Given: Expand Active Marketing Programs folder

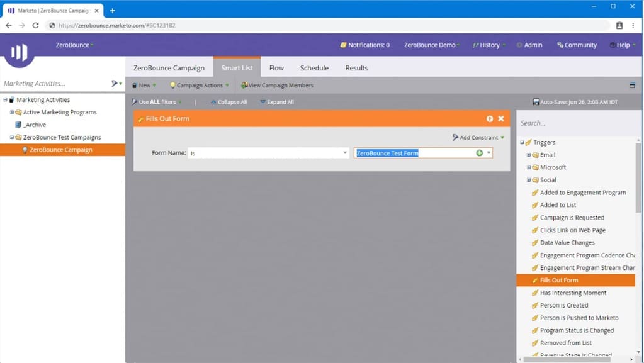Looking at the screenshot, I should point(12,112).
